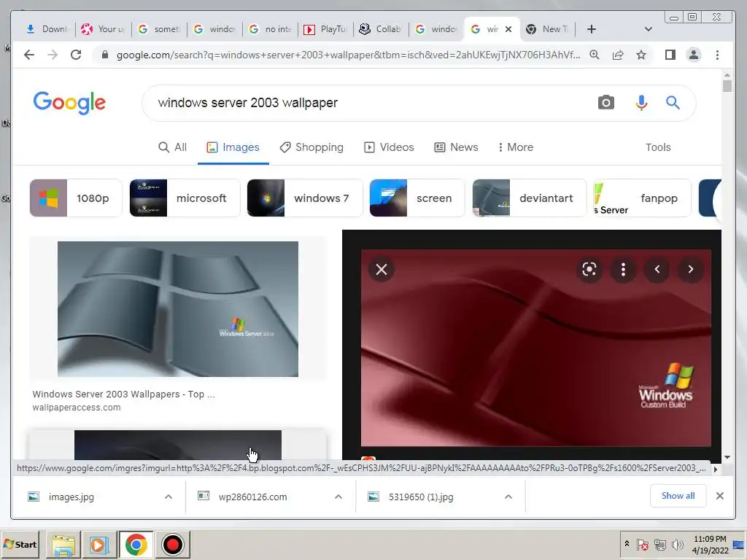The height and width of the screenshot is (560, 747).
Task: Open the Tools filter button
Action: click(658, 147)
